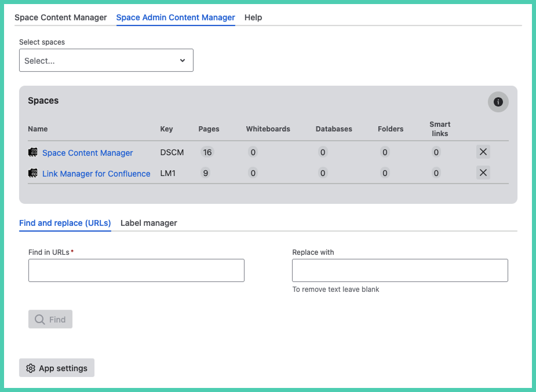Focus the Replace with field
This screenshot has height=392, width=536.
(400, 270)
